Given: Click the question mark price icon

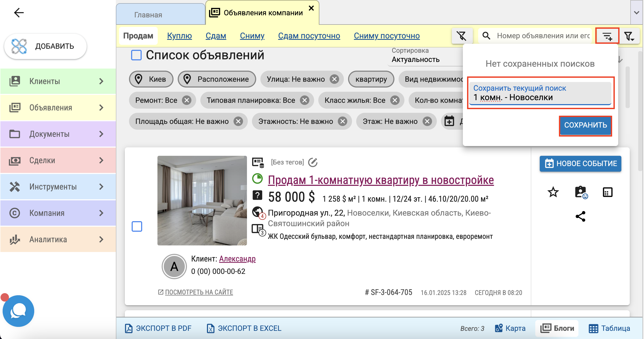Looking at the screenshot, I should click(257, 195).
